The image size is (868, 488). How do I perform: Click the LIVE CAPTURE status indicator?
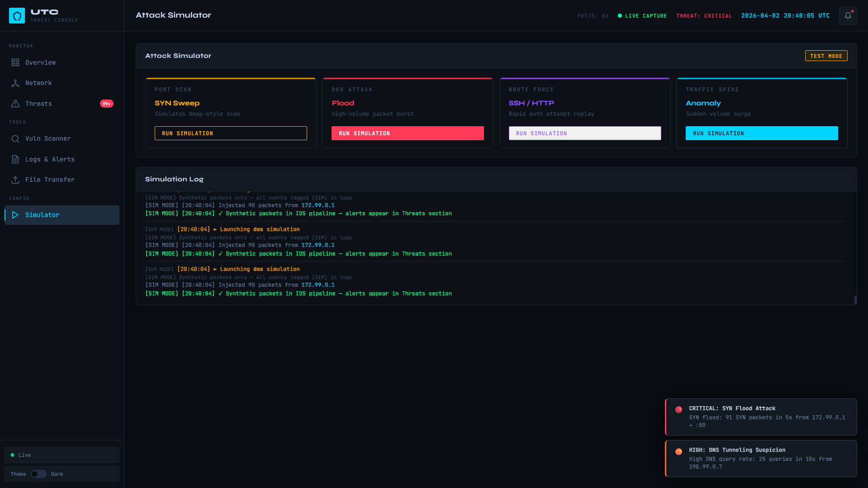coord(642,16)
